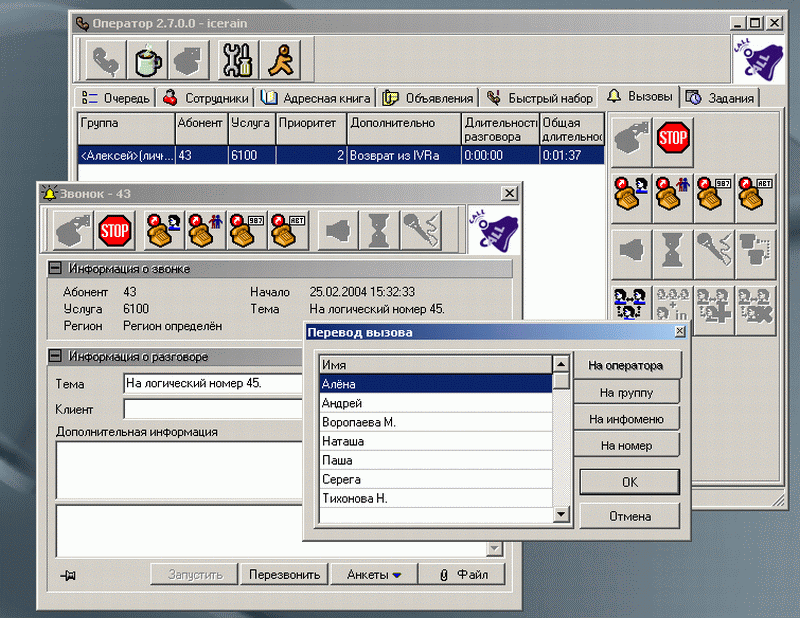The height and width of the screenshot is (618, 800).
Task: Select Алёна in the transfer list
Action: coord(436,384)
